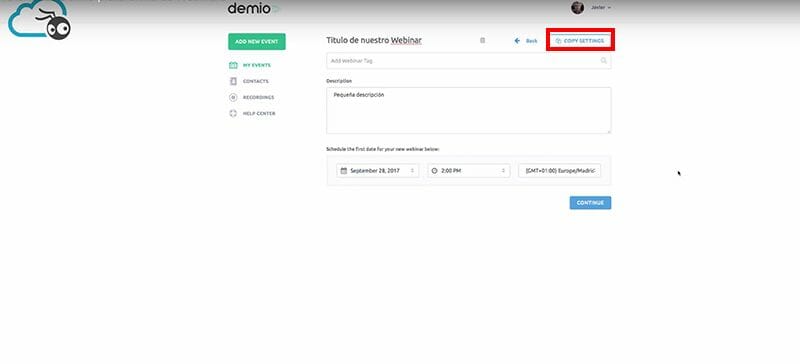This screenshot has width=800, height=364.
Task: Click the calendar icon in date field
Action: click(344, 171)
